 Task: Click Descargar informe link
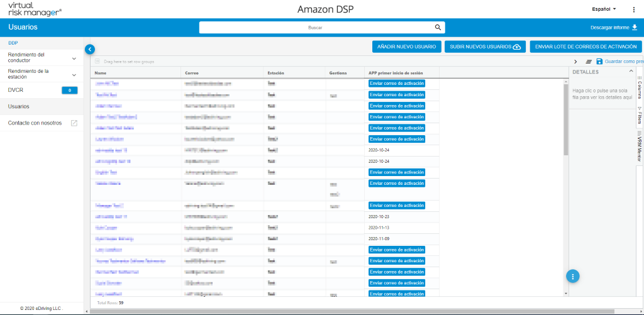click(x=609, y=28)
